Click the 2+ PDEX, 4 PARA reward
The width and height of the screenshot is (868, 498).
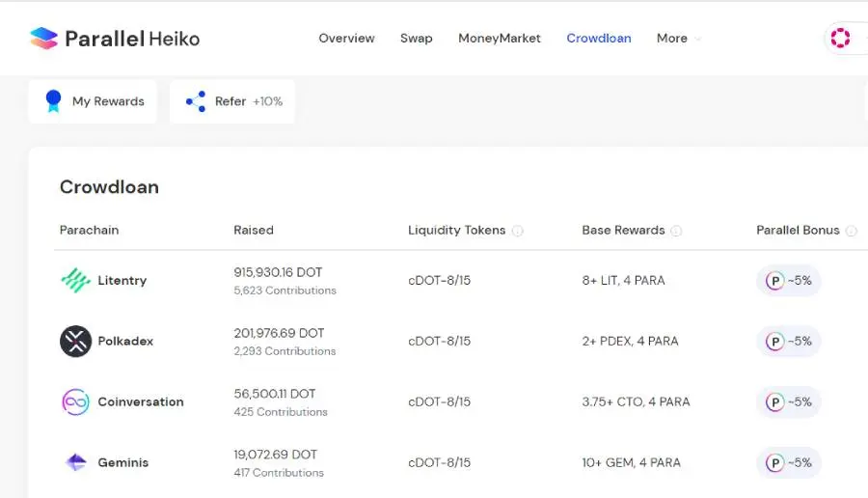tap(630, 342)
